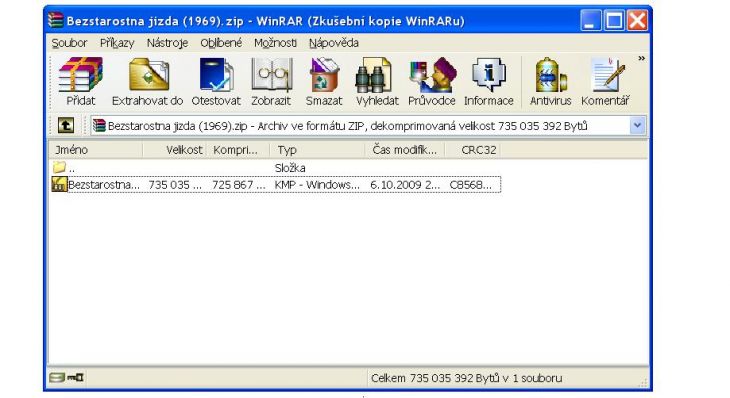Minimize the WinRAR window

pyautogui.click(x=590, y=20)
